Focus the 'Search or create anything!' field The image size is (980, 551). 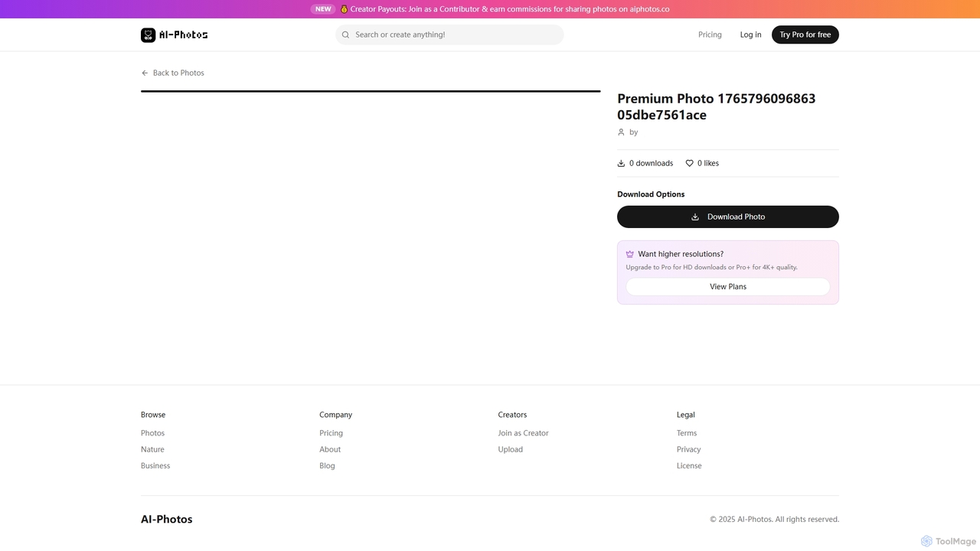(x=449, y=34)
